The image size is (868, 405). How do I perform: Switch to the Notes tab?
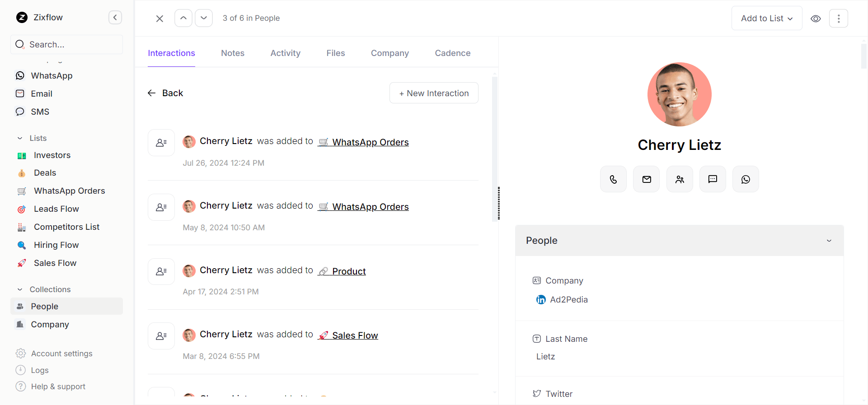coord(233,53)
